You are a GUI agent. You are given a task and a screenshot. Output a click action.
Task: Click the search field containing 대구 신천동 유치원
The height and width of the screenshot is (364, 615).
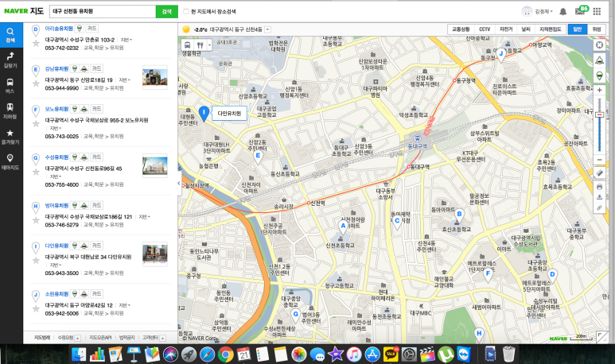tap(103, 11)
